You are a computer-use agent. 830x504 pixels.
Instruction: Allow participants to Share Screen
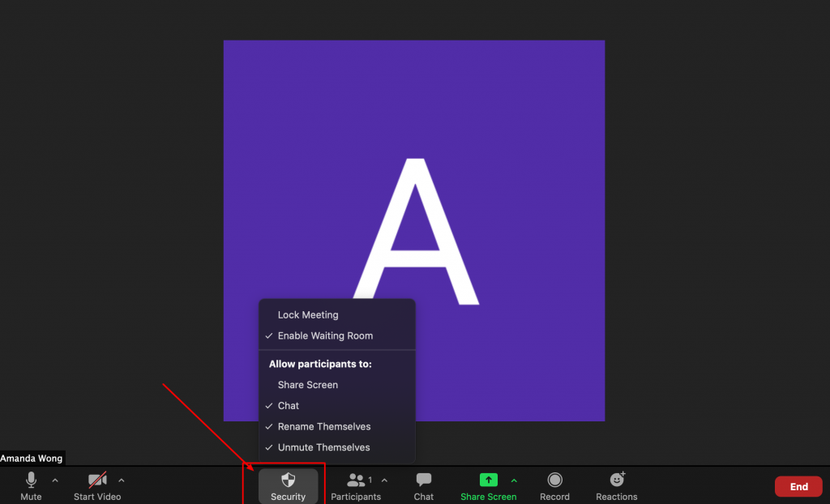click(307, 385)
